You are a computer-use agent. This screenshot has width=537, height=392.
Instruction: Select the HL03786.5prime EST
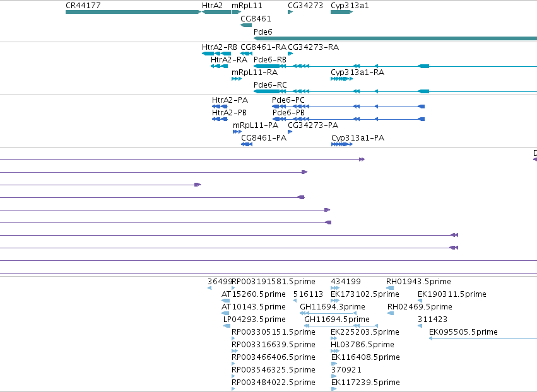coord(335,351)
